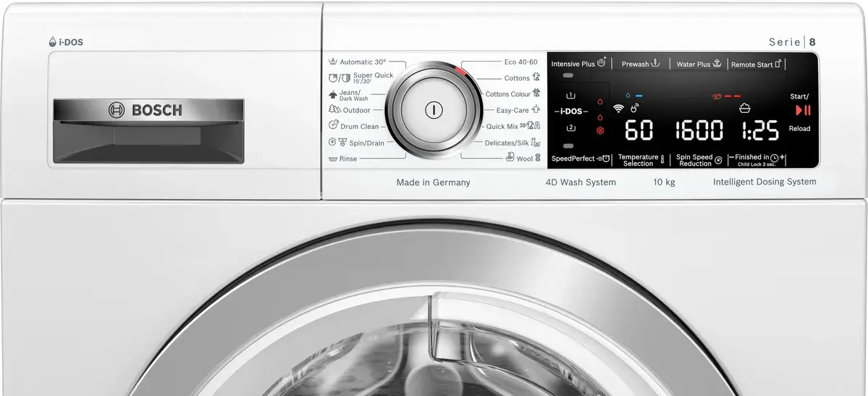Viewport: 868px width, 396px height.
Task: Start or pause with the red play/pause button
Action: [x=803, y=110]
